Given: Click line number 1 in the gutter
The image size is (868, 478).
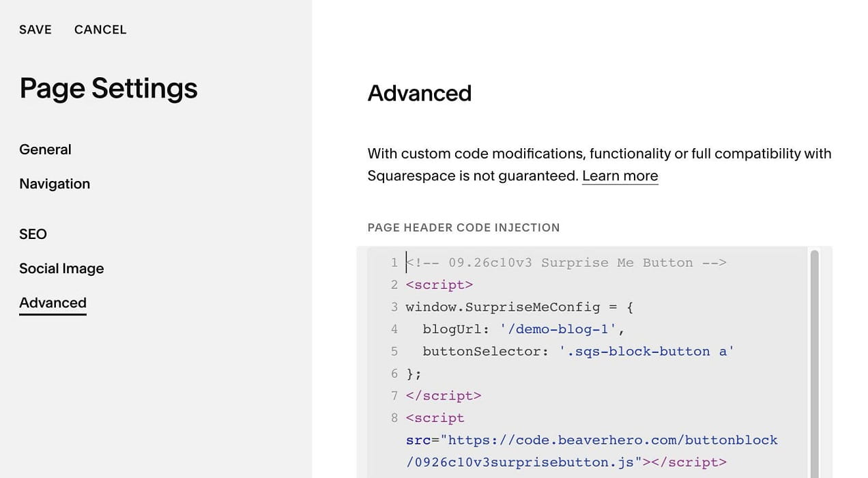Looking at the screenshot, I should pyautogui.click(x=394, y=262).
